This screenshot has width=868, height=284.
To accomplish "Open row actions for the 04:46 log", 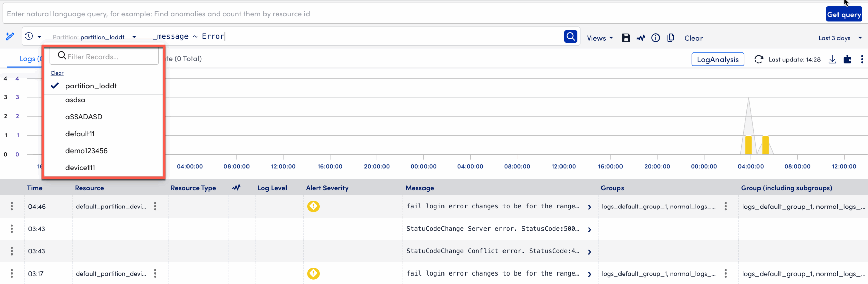I will (x=12, y=206).
